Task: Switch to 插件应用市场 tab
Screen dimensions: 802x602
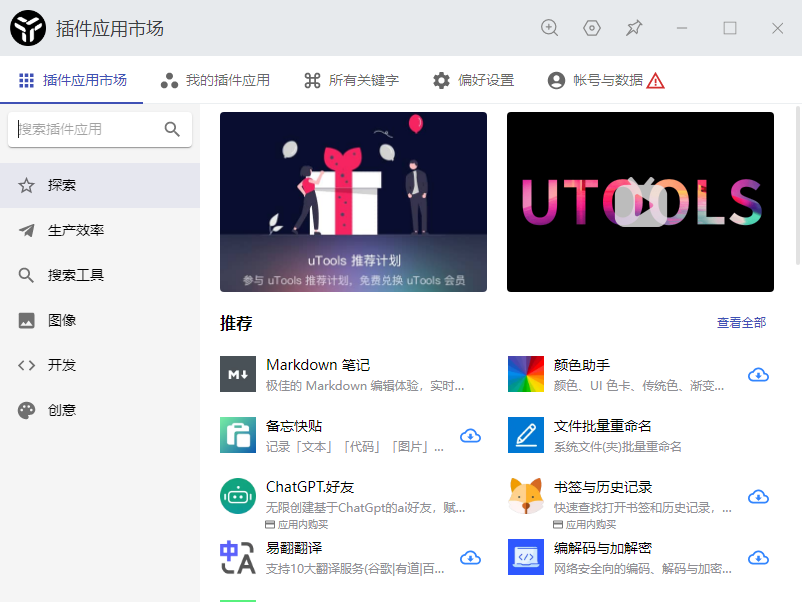Action: coord(72,80)
